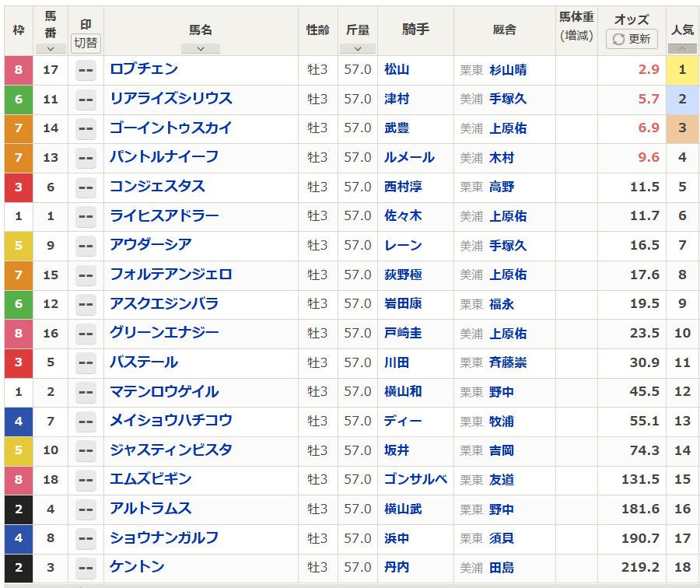Click the オッズ 更新 refresh button
Viewport: 700px width, 588px height.
click(x=632, y=39)
